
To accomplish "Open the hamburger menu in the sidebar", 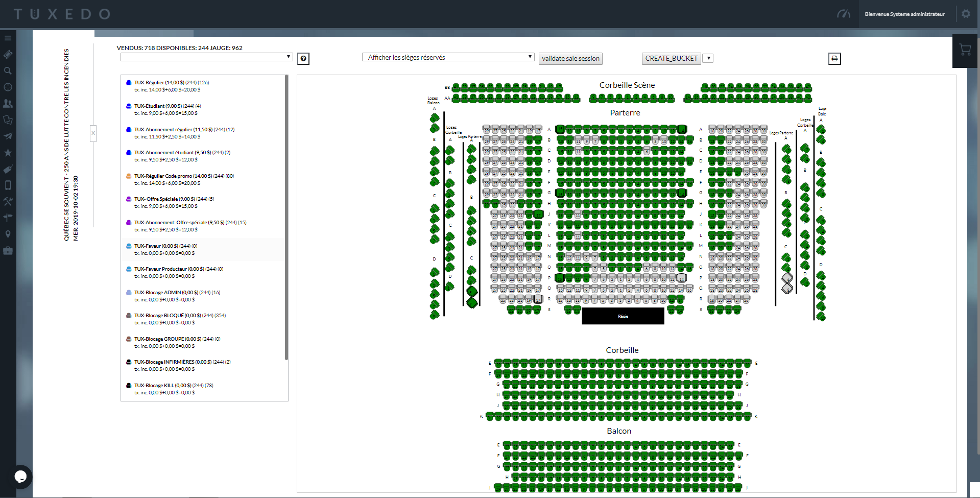I will point(8,38).
